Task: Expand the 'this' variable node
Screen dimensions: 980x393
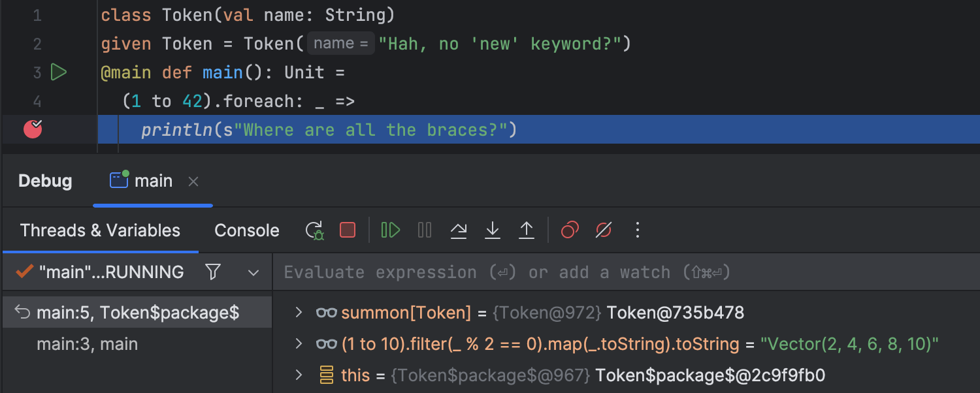Action: 299,375
